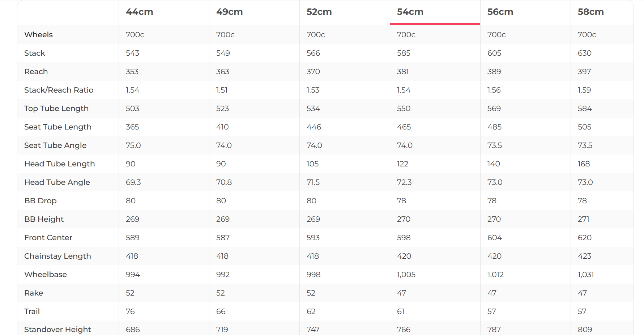
Task: Pick the 58cm size column header
Action: tap(591, 12)
